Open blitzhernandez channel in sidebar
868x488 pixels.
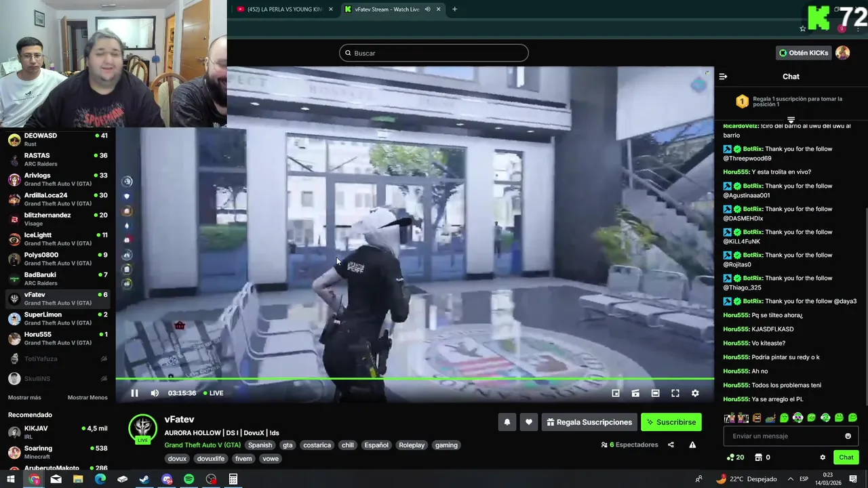pyautogui.click(x=58, y=219)
